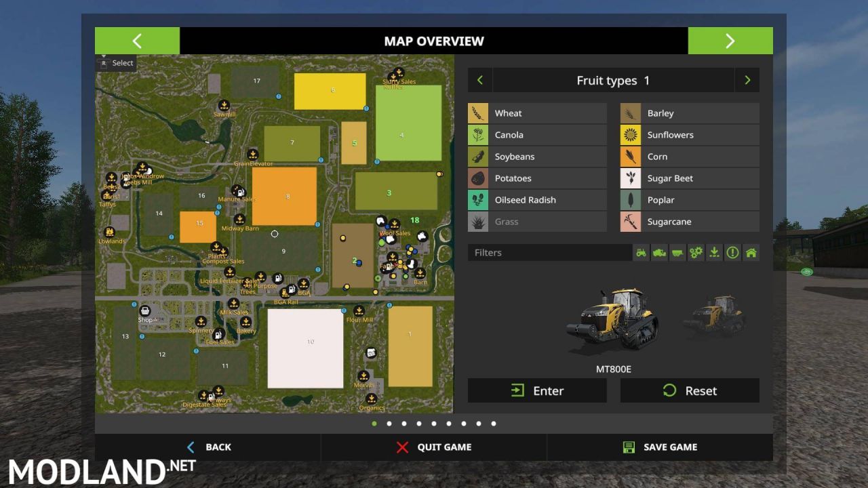Click the Sugarcane color swatch
The image size is (868, 488).
pyautogui.click(x=631, y=222)
